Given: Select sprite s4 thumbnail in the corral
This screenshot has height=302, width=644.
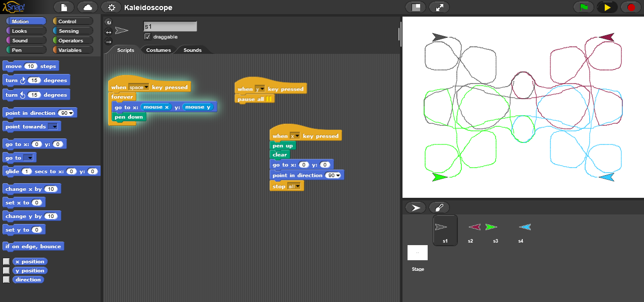Looking at the screenshot, I should coord(525,229).
